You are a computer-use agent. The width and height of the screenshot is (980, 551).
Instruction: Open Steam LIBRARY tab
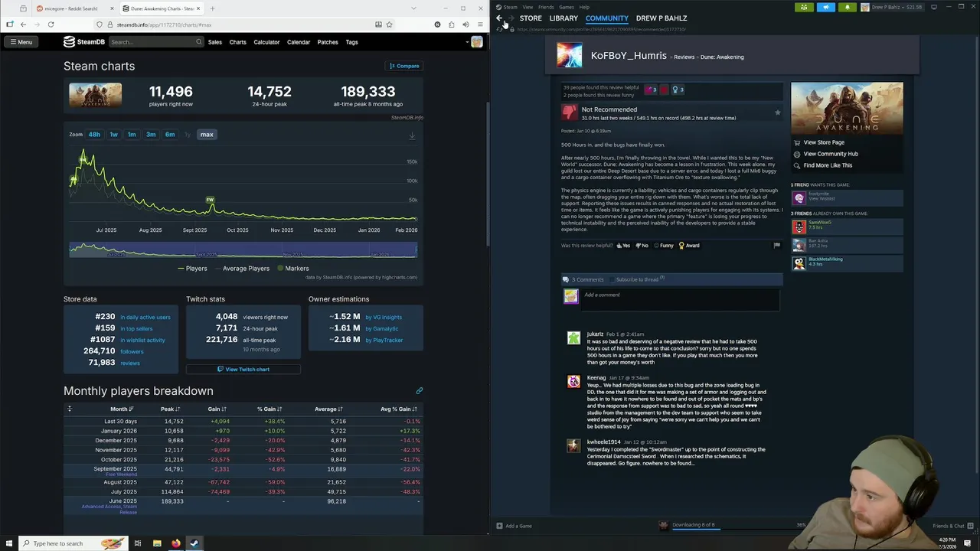(x=563, y=18)
